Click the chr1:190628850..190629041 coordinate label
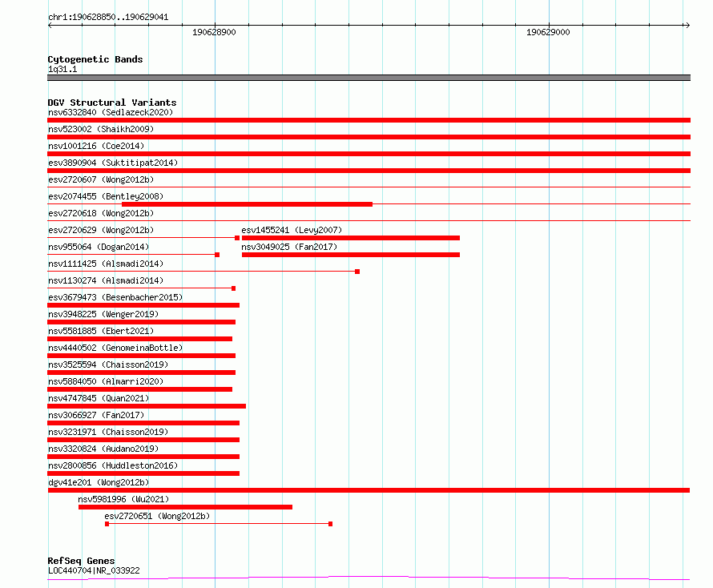The width and height of the screenshot is (713, 588). point(108,18)
